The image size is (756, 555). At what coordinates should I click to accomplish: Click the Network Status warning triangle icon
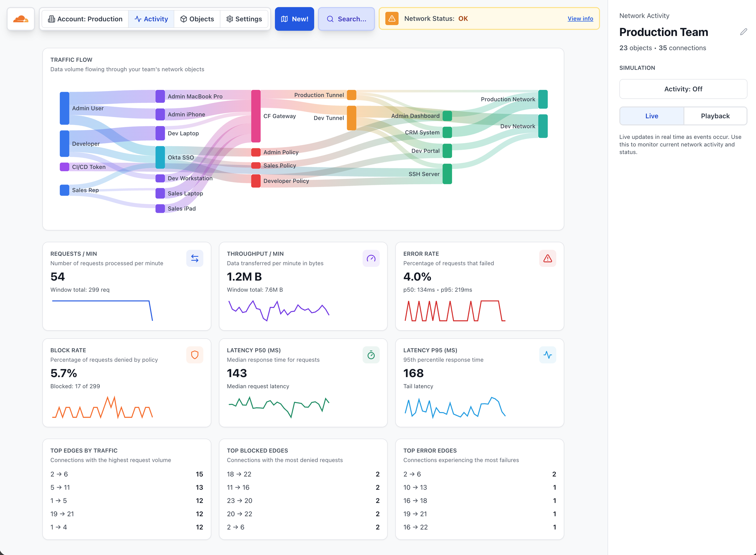tap(392, 18)
